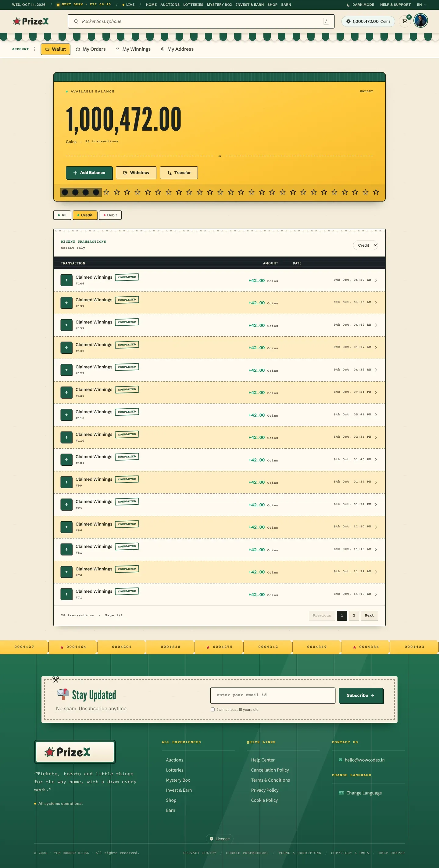Expand transaction #86 chevron
Viewport: 439px width, 868px height.
376,527
